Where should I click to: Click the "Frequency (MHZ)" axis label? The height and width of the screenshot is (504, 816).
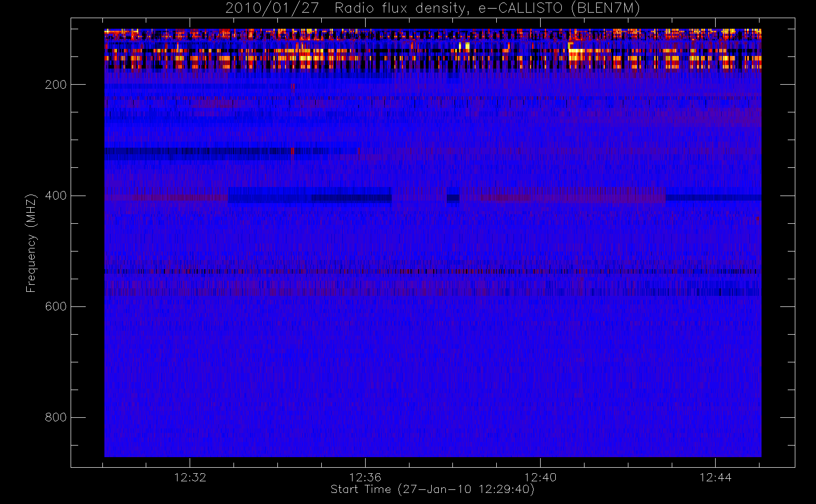[31, 243]
